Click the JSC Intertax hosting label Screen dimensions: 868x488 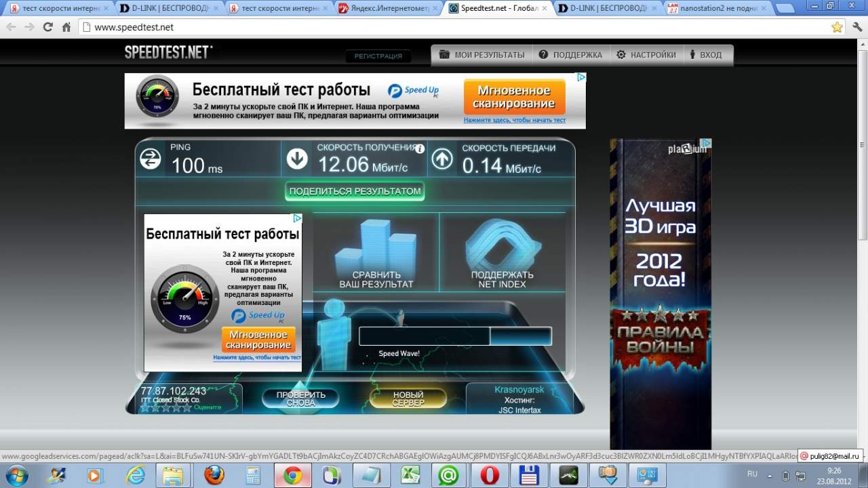tap(519, 410)
